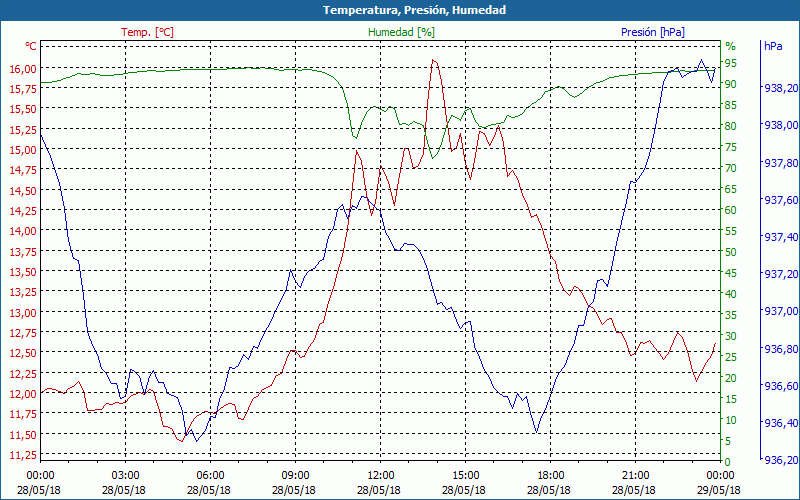This screenshot has width=800, height=500.
Task: Click 75 on the humidity axis
Action: click(731, 147)
